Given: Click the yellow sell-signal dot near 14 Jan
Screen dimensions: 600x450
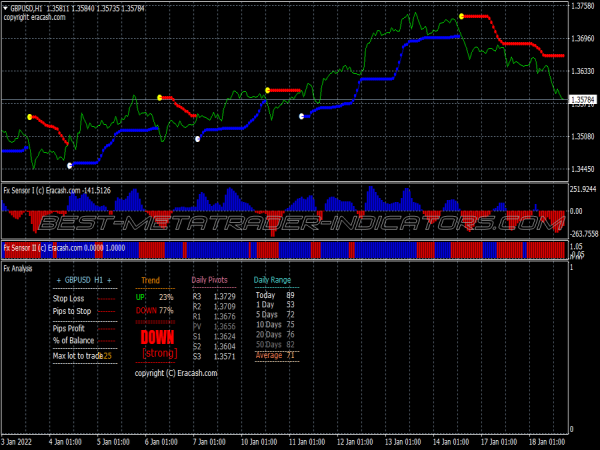Looking at the screenshot, I should [x=461, y=16].
